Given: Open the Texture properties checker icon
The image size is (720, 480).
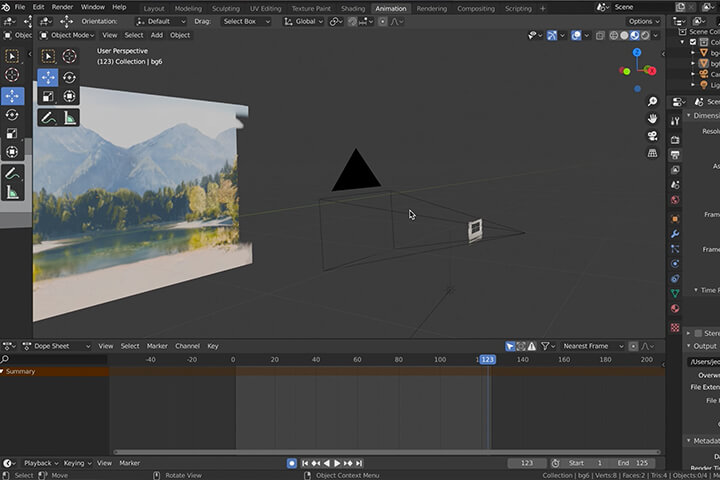Looking at the screenshot, I should point(675,328).
